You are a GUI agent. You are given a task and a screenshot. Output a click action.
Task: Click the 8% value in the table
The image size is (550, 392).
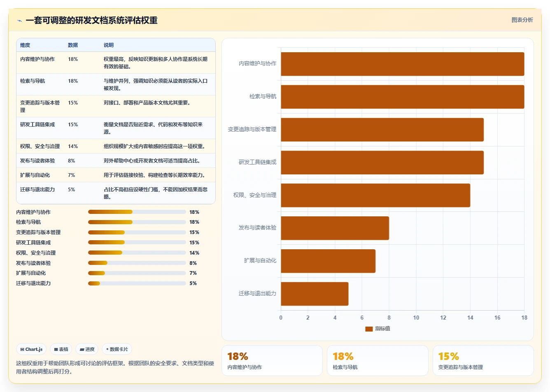(x=72, y=161)
